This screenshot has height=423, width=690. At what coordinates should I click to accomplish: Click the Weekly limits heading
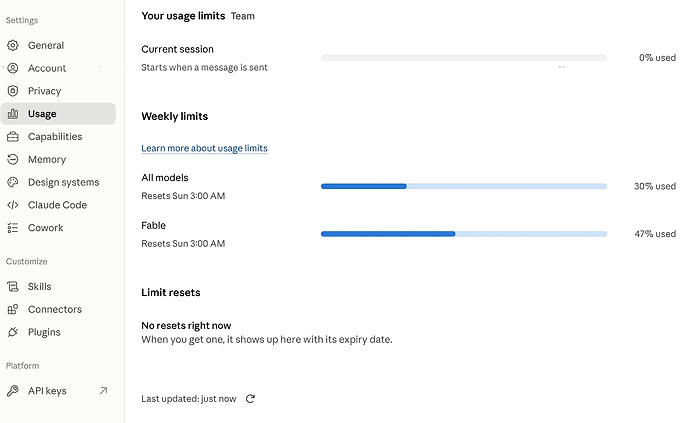coord(175,116)
